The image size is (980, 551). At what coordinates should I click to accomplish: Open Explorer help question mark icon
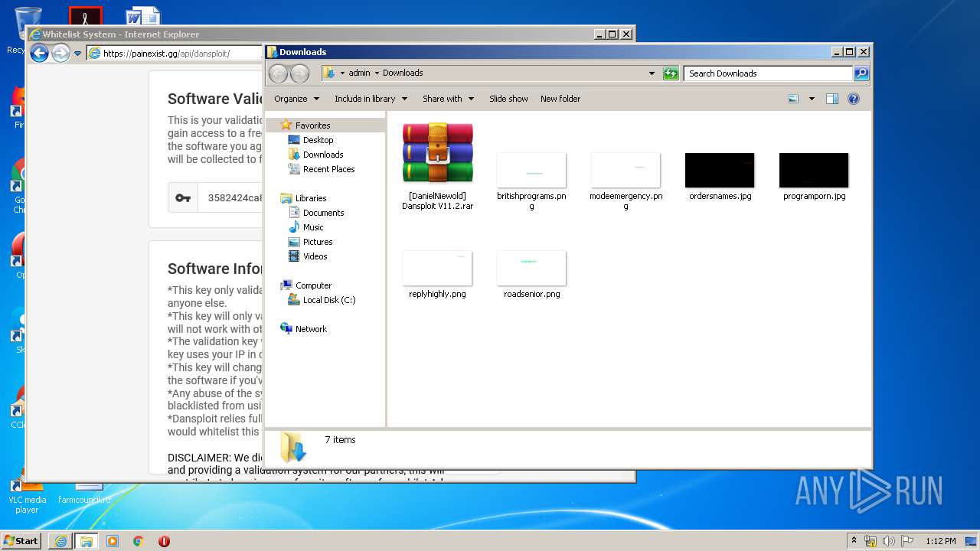coord(854,99)
